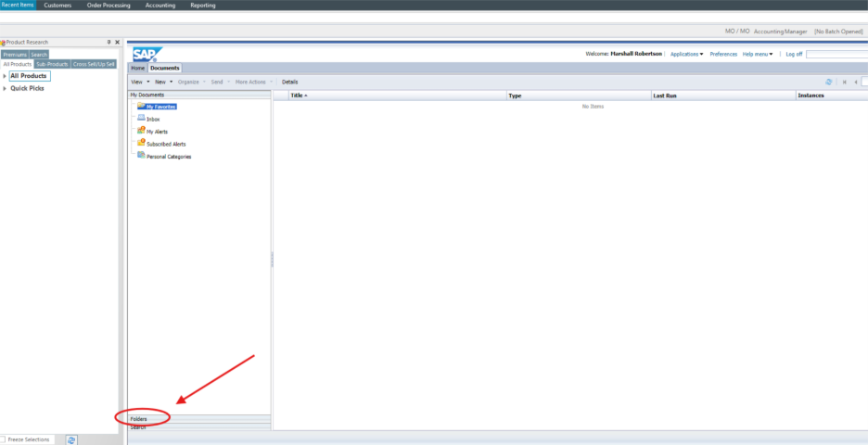Open the Order Processing menu

tap(108, 6)
